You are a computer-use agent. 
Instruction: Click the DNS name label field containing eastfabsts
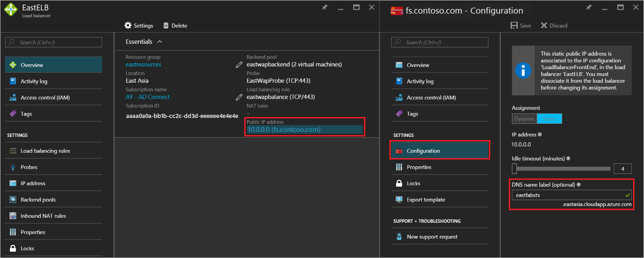coord(572,195)
